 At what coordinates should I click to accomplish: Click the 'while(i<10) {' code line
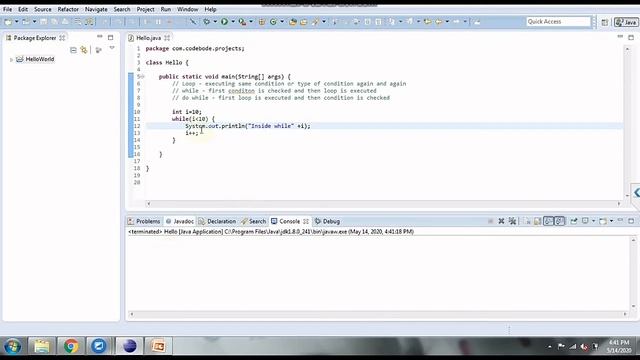(193, 119)
